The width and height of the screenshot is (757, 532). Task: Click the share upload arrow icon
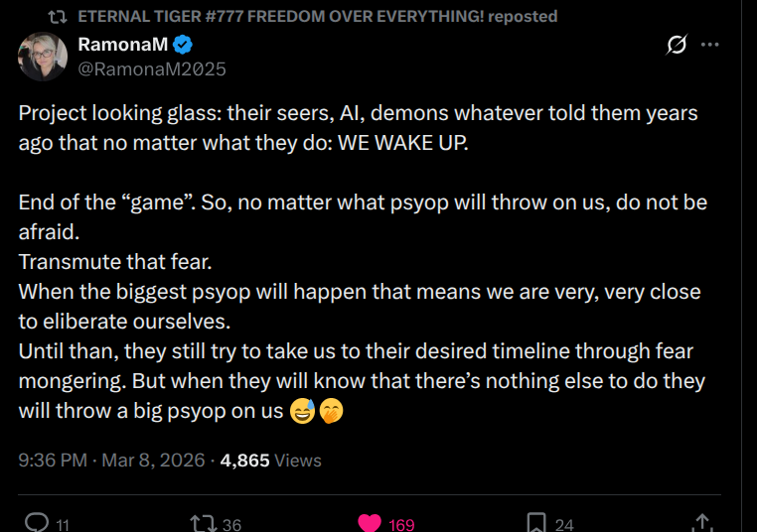tap(702, 522)
